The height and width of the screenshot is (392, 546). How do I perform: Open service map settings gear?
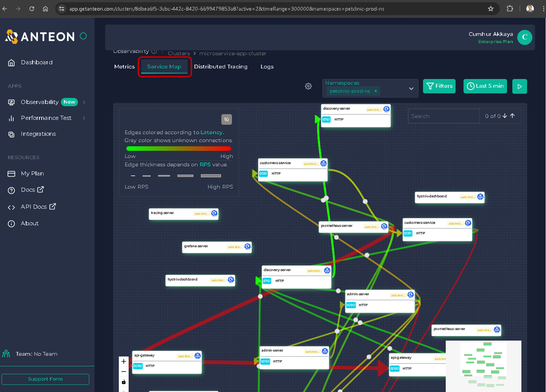pyautogui.click(x=308, y=86)
